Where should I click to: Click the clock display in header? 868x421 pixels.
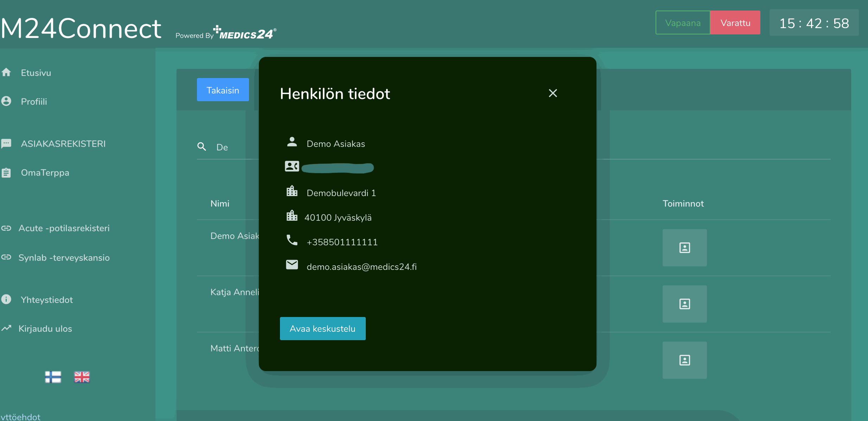[814, 23]
